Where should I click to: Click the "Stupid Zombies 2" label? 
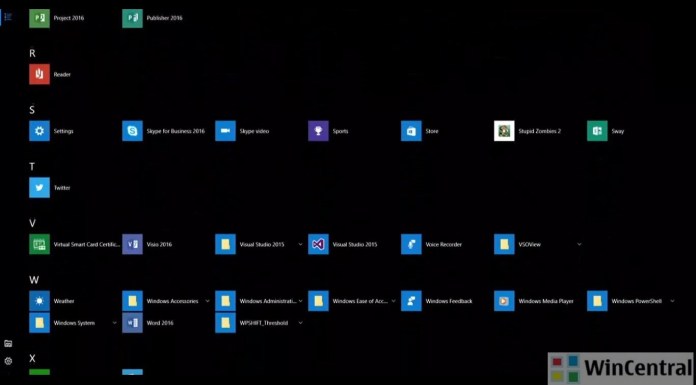540,131
